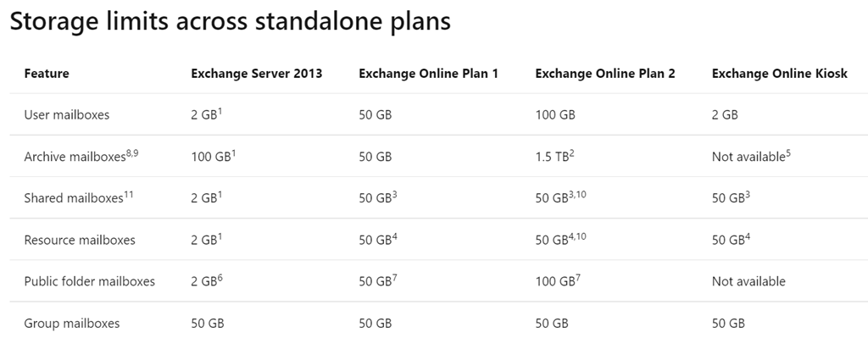This screenshot has height=349, width=868.
Task: Open footnote 3 in Kiosk Shared mailboxes cell
Action: pos(748,194)
